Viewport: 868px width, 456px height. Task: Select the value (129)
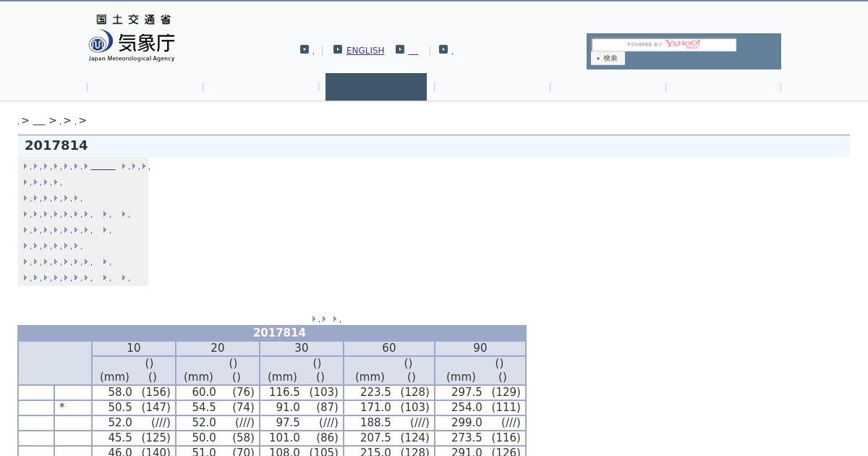[x=506, y=392]
